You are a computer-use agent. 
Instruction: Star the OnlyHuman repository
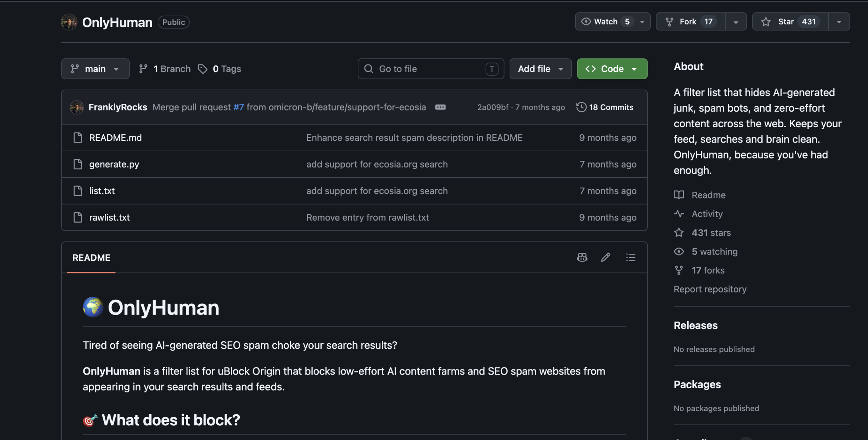pyautogui.click(x=790, y=22)
